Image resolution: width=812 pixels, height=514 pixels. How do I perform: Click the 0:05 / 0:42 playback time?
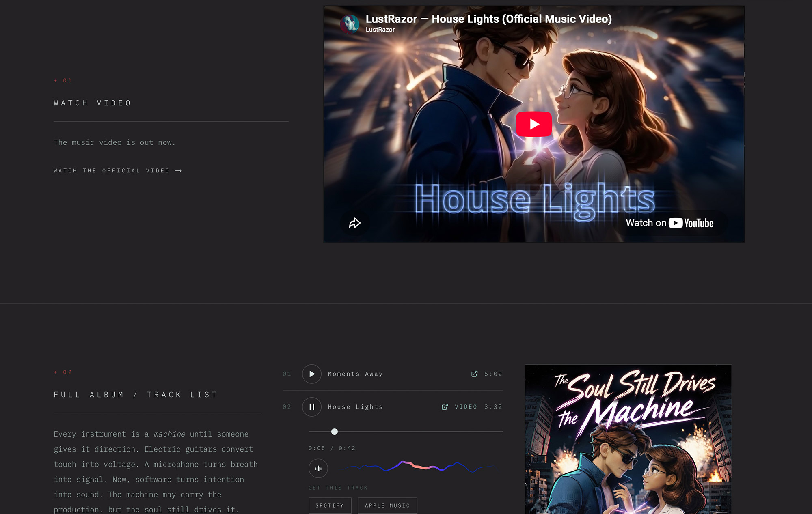pyautogui.click(x=332, y=448)
